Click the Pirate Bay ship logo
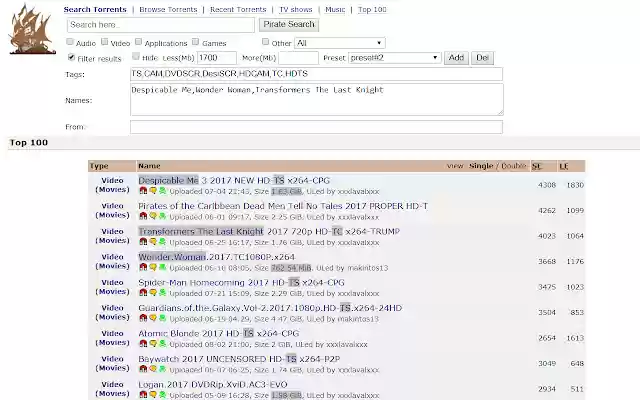This screenshot has width=640, height=400. (x=32, y=29)
